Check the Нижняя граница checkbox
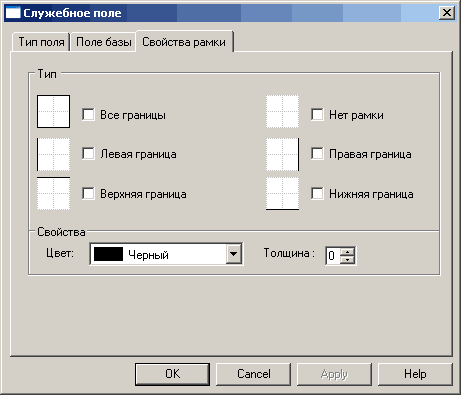This screenshot has height=395, width=461. (x=317, y=193)
